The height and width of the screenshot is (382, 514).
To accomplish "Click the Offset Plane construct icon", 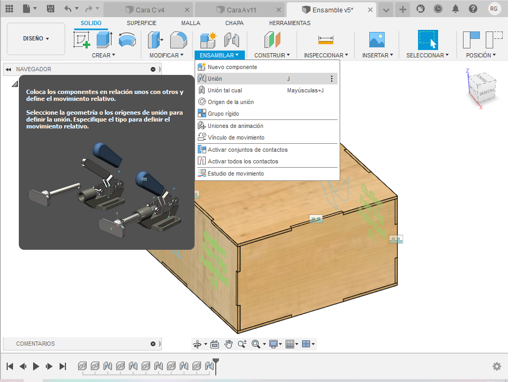I will coord(272,40).
